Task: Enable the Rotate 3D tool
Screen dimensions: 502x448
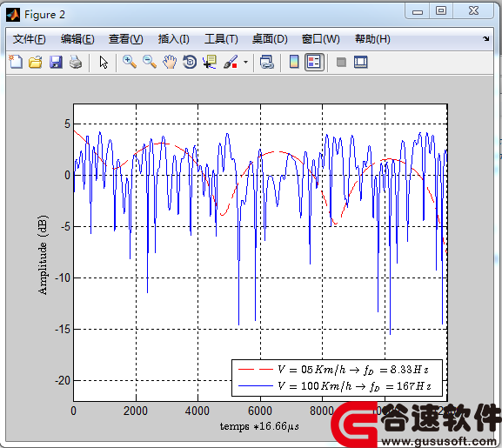Action: (190, 62)
